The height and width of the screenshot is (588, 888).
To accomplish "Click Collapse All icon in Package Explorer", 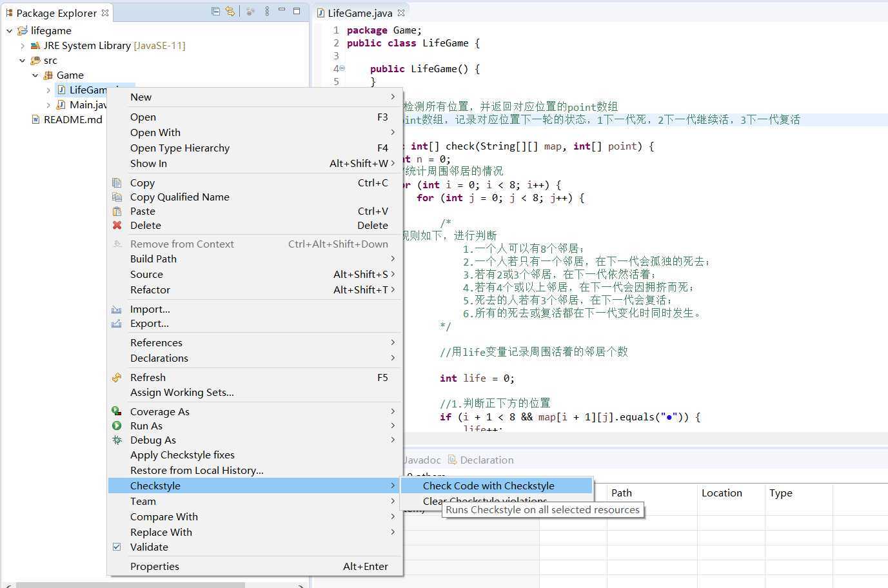I will tap(215, 12).
